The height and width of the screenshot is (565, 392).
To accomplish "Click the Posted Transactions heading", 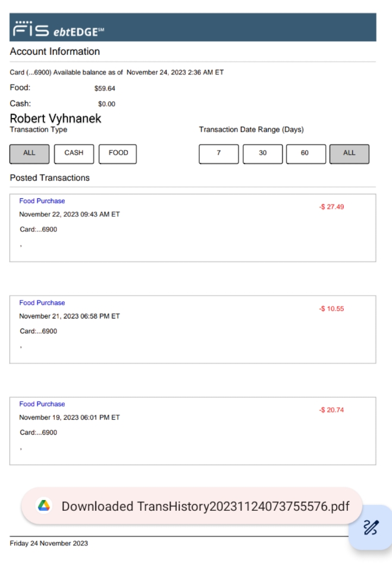I will (x=50, y=178).
